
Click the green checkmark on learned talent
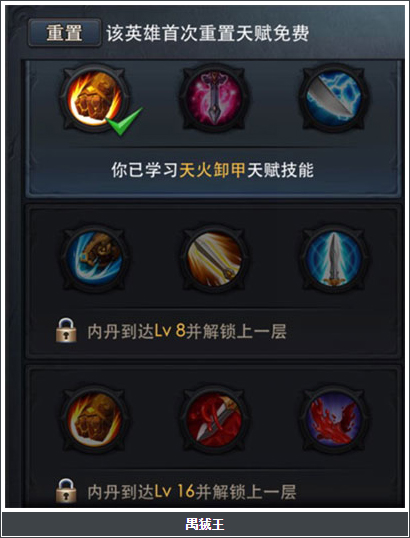[124, 121]
